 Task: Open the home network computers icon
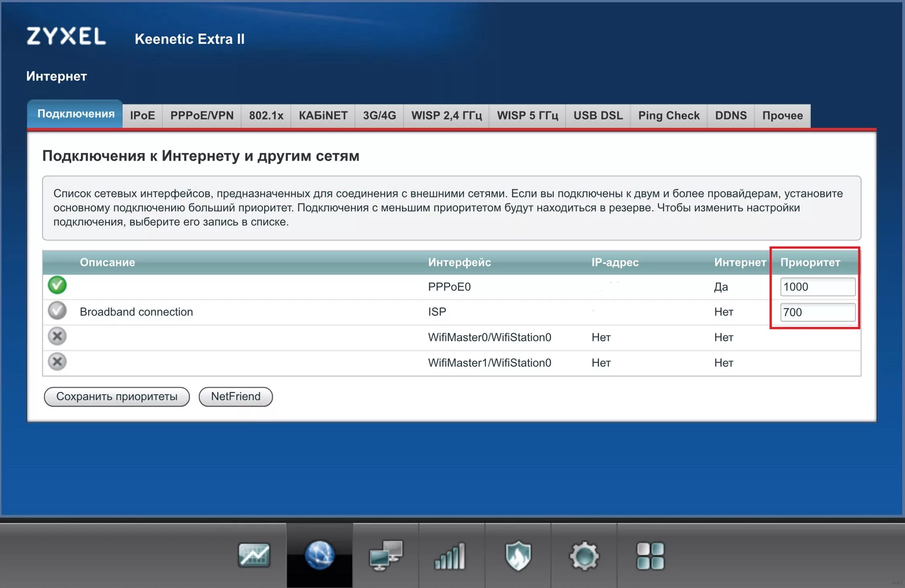click(x=386, y=555)
